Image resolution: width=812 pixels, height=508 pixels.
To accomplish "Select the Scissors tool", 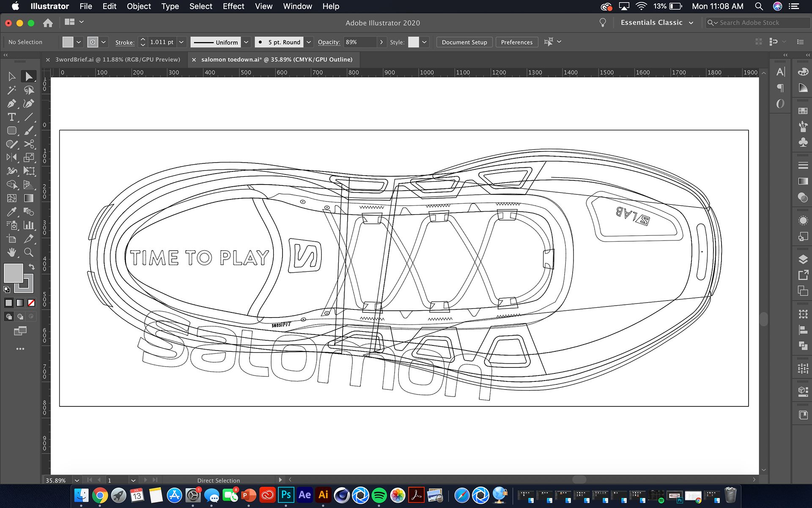I will (29, 144).
